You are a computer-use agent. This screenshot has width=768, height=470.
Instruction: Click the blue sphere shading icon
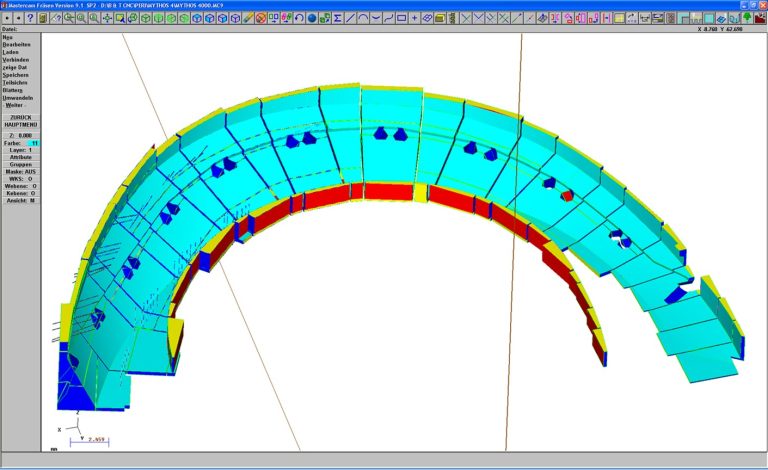pos(311,18)
